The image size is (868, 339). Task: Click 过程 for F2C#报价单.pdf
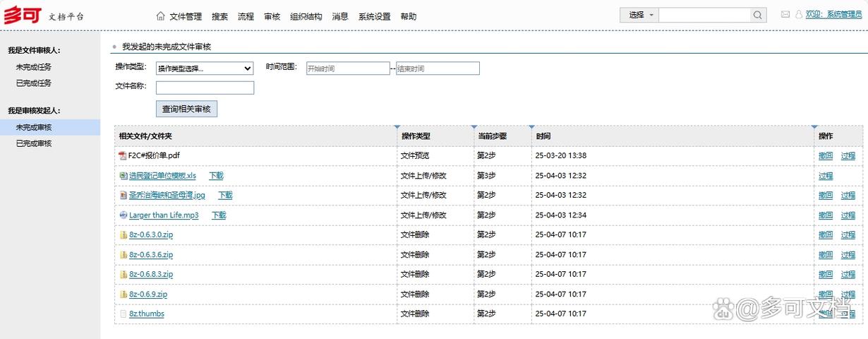[x=848, y=155]
